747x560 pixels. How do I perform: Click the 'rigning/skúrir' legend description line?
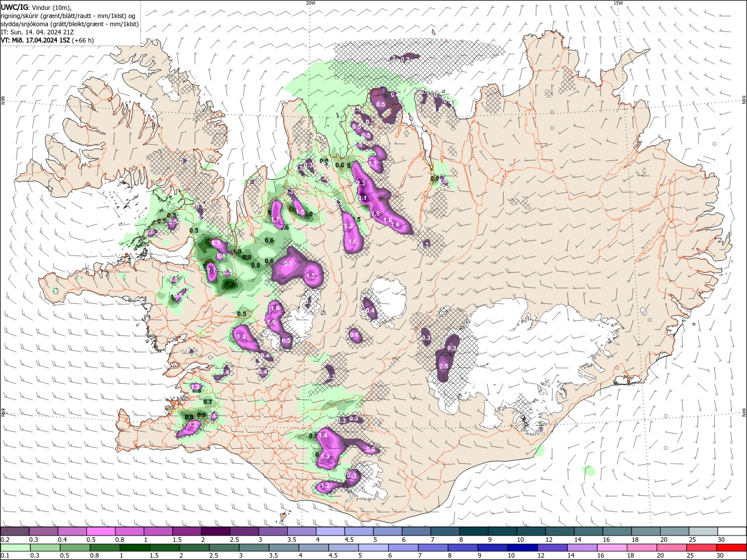click(69, 16)
